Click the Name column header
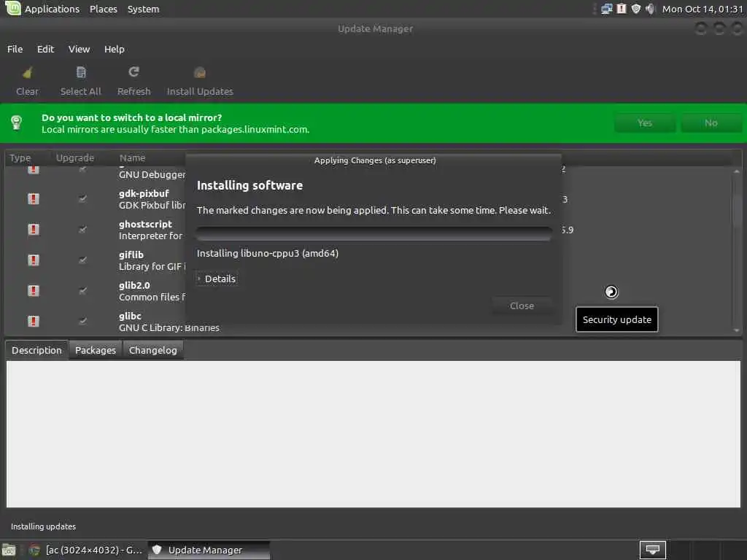This screenshot has width=747, height=560. click(x=133, y=157)
